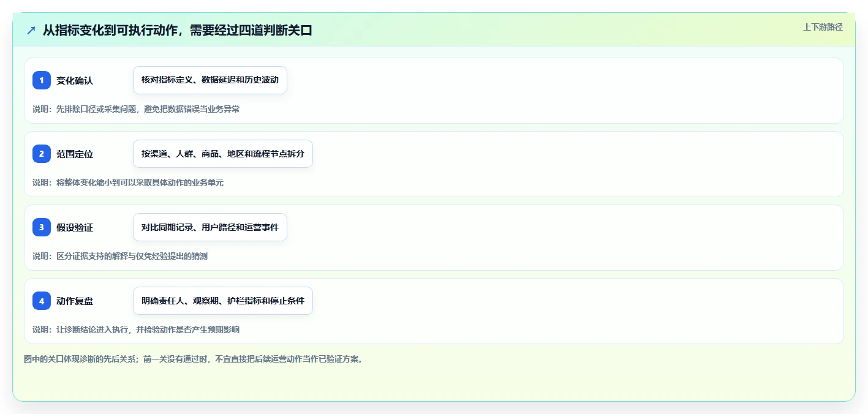The width and height of the screenshot is (868, 414).
Task: Click the 上下游路径 label in the header
Action: [x=823, y=27]
